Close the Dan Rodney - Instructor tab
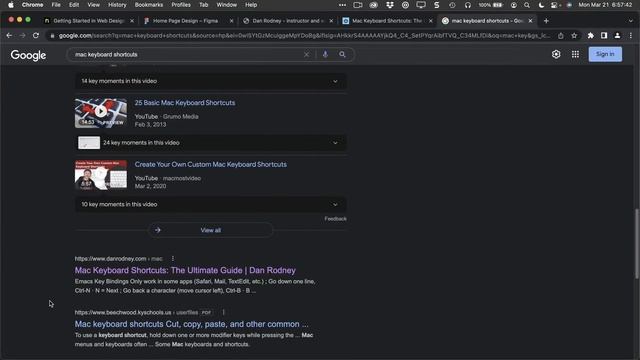This screenshot has height=360, width=640. pyautogui.click(x=331, y=21)
